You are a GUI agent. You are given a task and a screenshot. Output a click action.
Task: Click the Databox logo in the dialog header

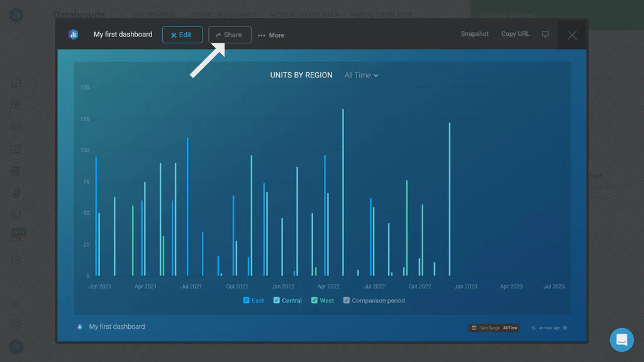[x=73, y=35]
